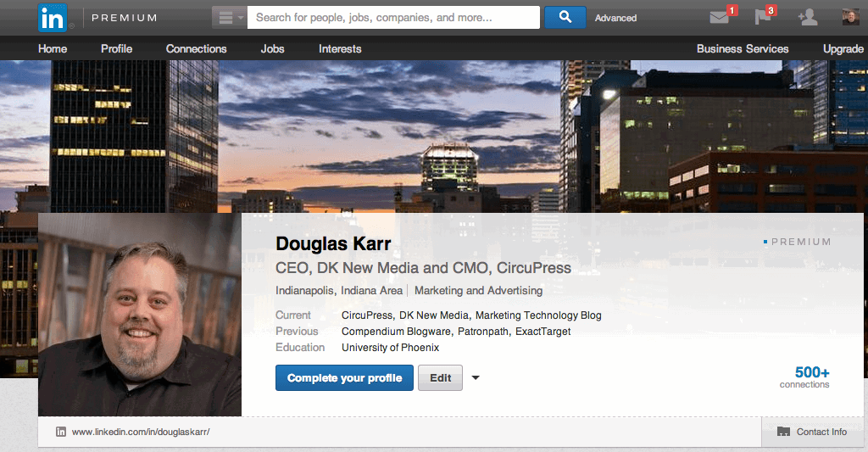Open University of Phoenix education link

(x=390, y=348)
